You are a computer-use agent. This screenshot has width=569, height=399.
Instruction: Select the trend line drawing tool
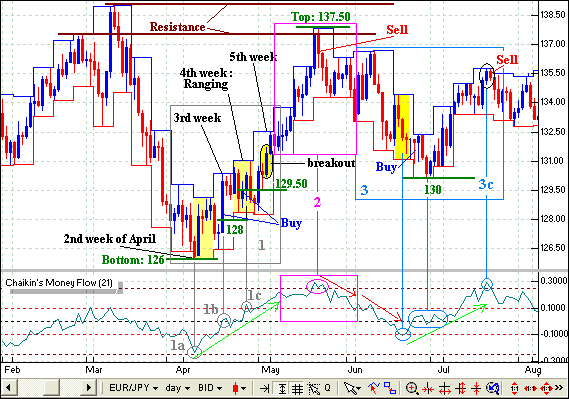pyautogui.click(x=373, y=388)
